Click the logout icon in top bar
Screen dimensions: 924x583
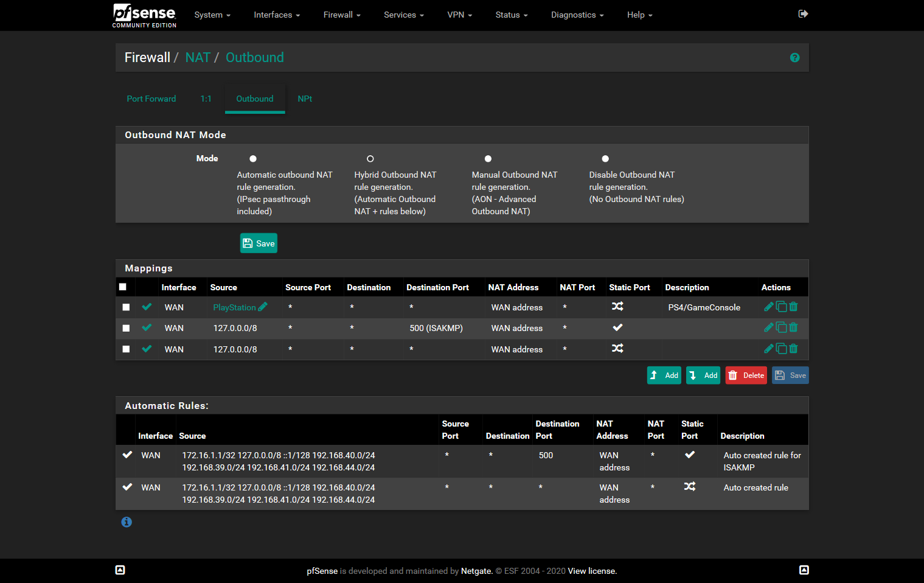click(803, 14)
